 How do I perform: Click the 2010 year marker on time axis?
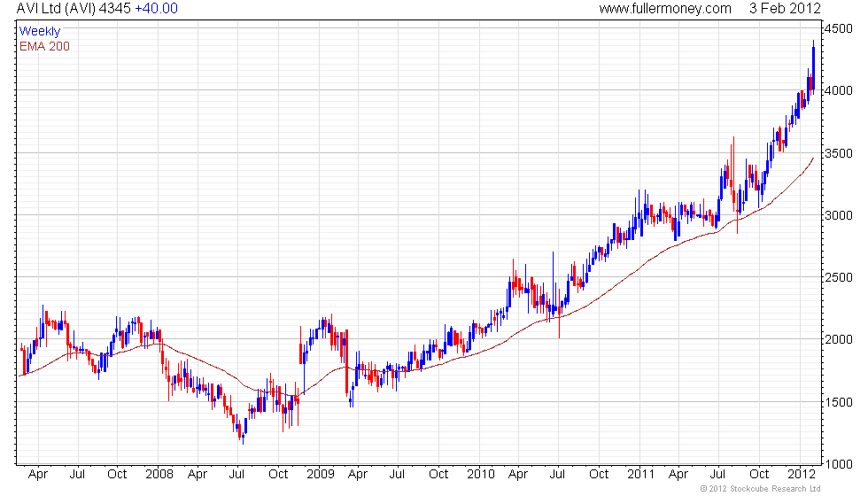pos(479,474)
